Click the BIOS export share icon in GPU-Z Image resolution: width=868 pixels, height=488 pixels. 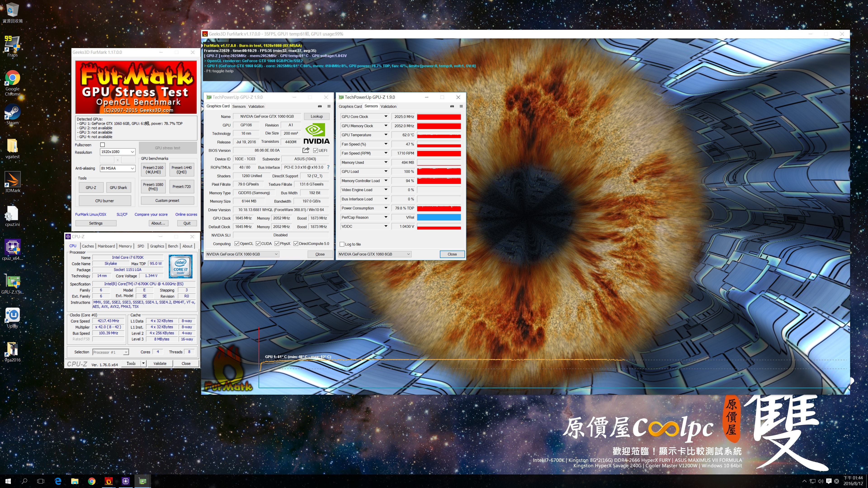[x=306, y=150]
